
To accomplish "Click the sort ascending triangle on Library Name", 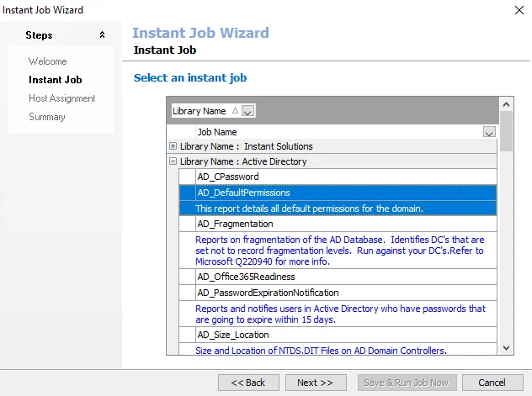I will point(235,110).
